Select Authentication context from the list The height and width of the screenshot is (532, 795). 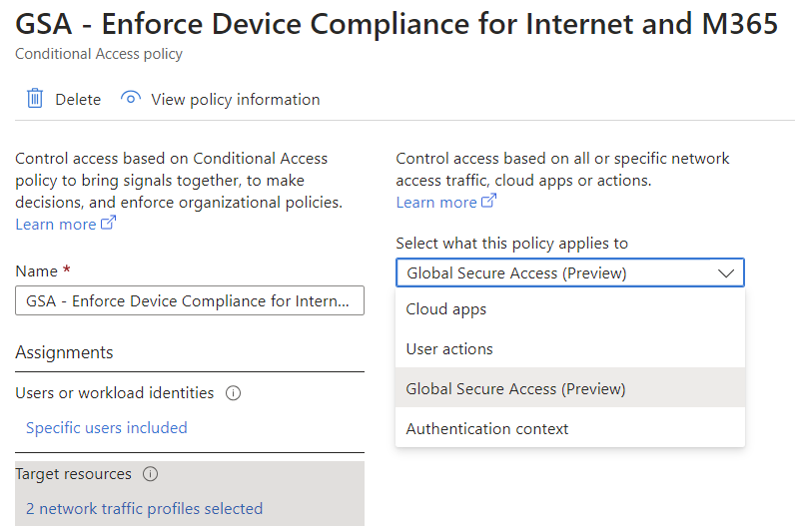pos(487,429)
